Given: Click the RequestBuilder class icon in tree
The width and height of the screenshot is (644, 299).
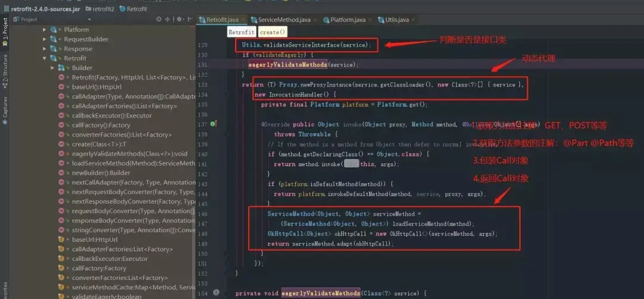Looking at the screenshot, I should pyautogui.click(x=54, y=39).
